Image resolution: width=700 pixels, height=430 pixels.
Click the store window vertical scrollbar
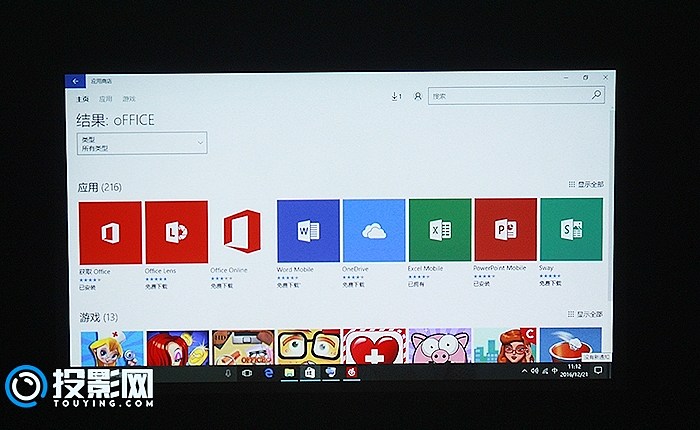(610, 203)
